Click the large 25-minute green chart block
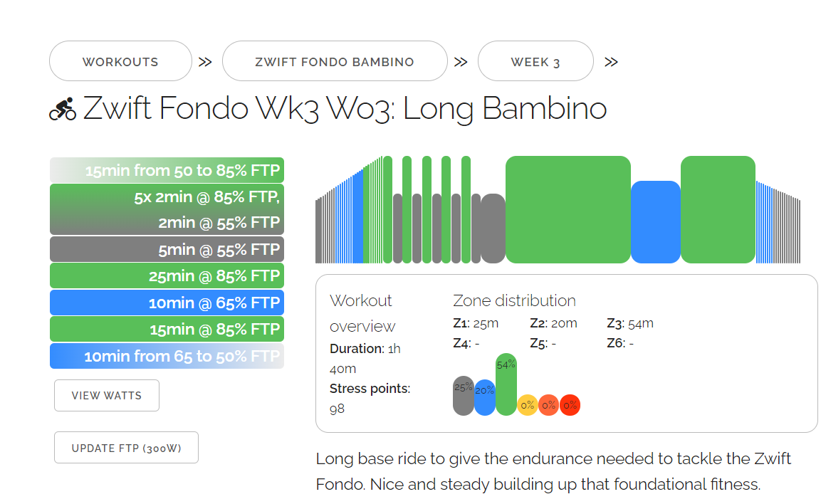This screenshot has height=504, width=821. (x=568, y=209)
